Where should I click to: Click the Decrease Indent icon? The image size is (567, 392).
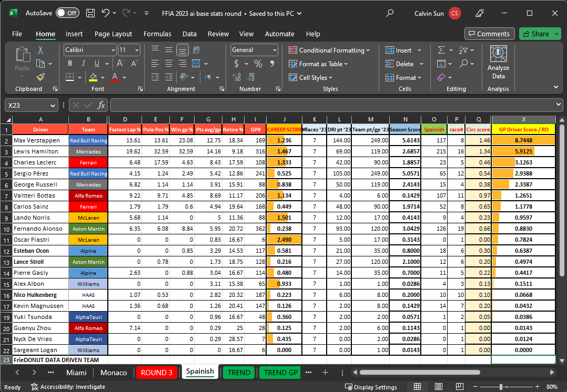(x=155, y=77)
